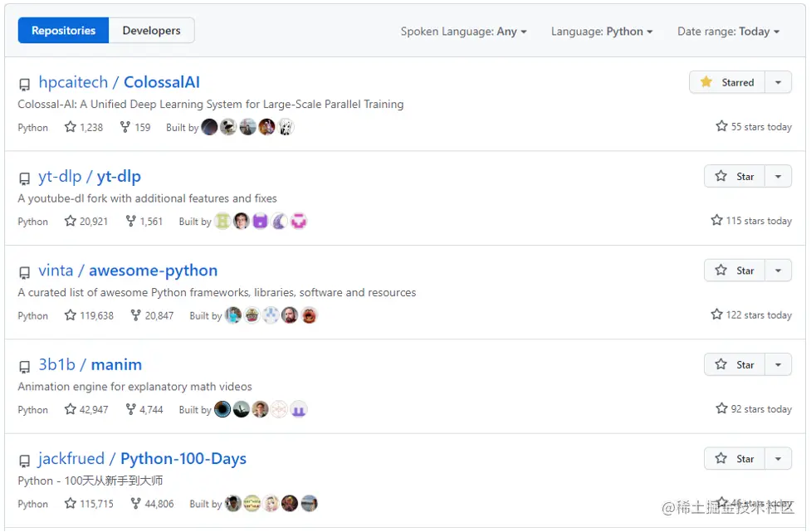The width and height of the screenshot is (811, 532).
Task: Open last contributor avatar of manim
Action: pyautogui.click(x=299, y=409)
